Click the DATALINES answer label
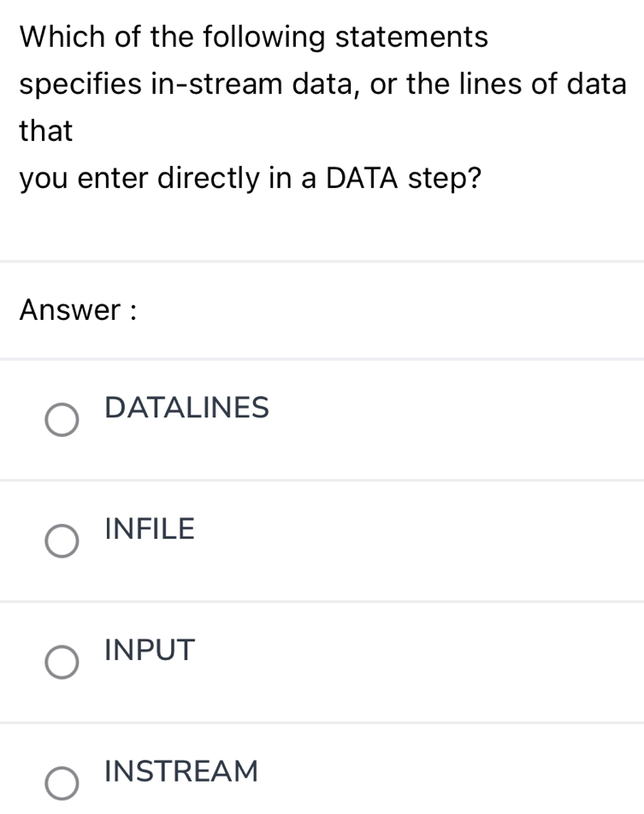Screen dimensions: 644x814 pos(185,408)
